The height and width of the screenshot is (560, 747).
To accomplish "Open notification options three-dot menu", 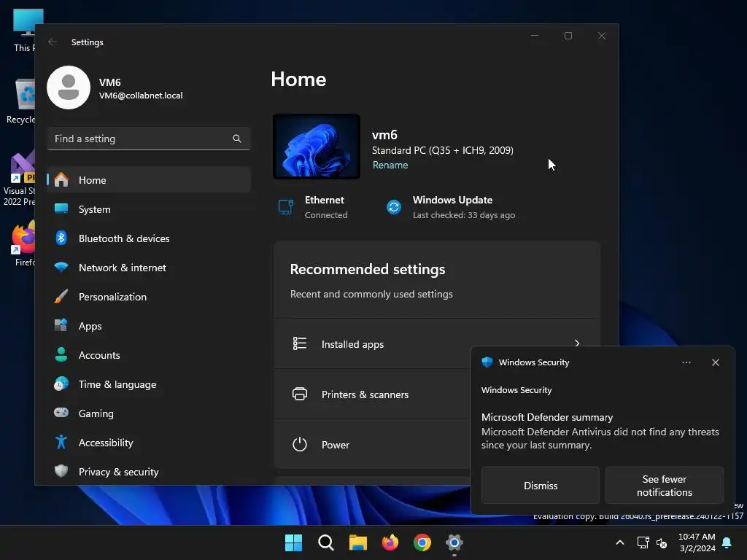I will click(x=686, y=362).
